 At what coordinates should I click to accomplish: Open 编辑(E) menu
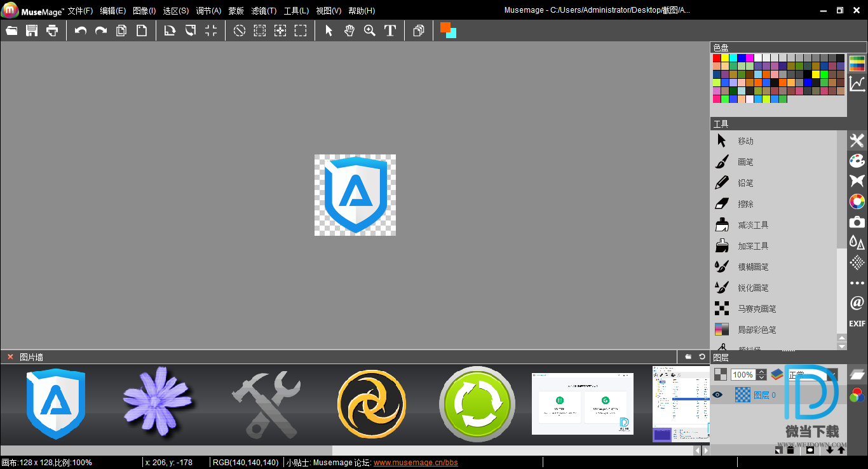pyautogui.click(x=112, y=11)
